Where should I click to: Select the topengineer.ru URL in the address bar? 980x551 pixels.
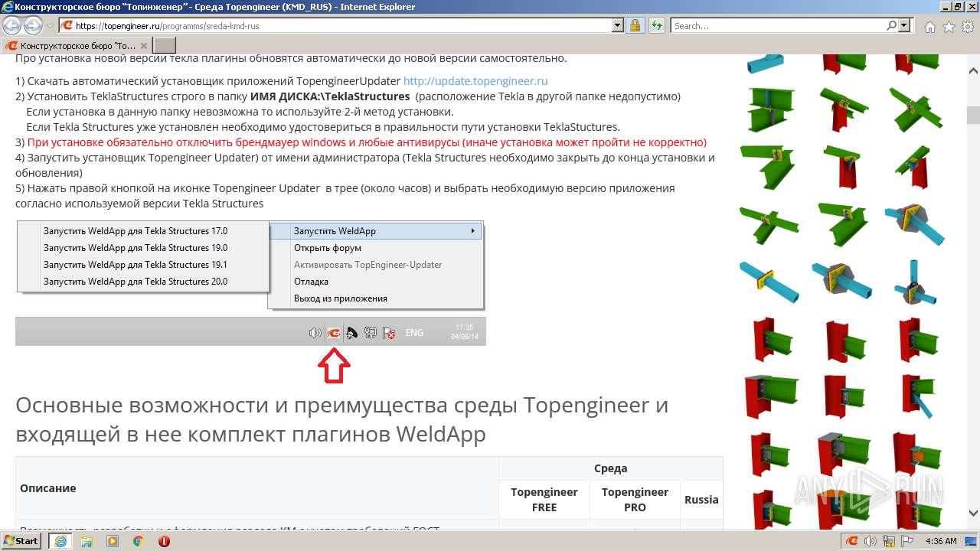(167, 26)
